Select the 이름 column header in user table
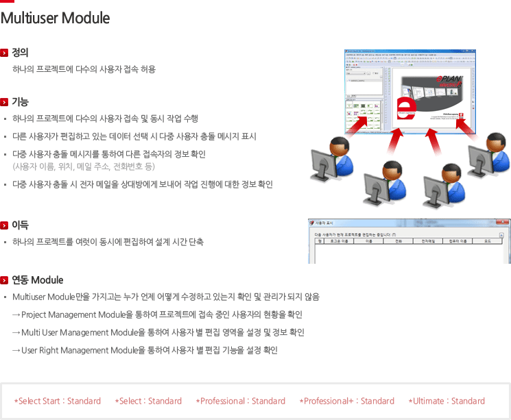 coord(368,241)
